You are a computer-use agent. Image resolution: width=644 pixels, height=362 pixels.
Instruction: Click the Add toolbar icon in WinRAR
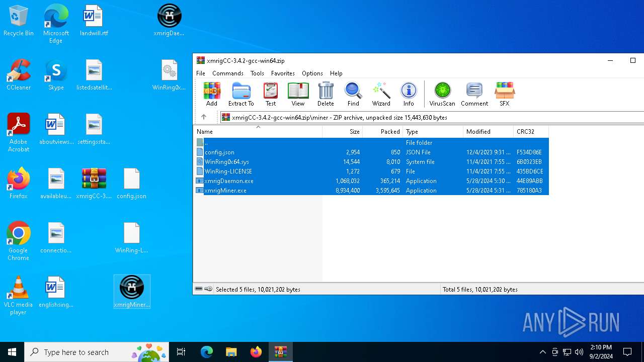[x=212, y=94]
